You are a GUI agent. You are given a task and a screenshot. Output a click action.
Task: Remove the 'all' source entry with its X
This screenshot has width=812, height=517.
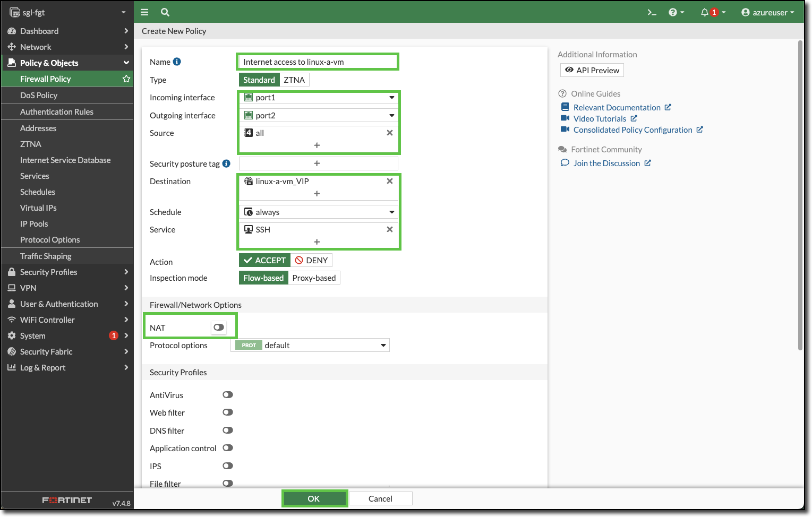389,133
